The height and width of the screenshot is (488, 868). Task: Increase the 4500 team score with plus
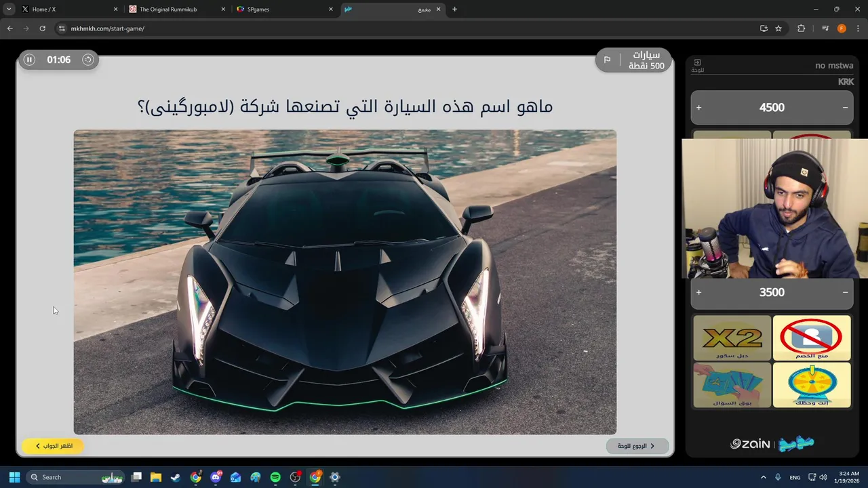699,107
